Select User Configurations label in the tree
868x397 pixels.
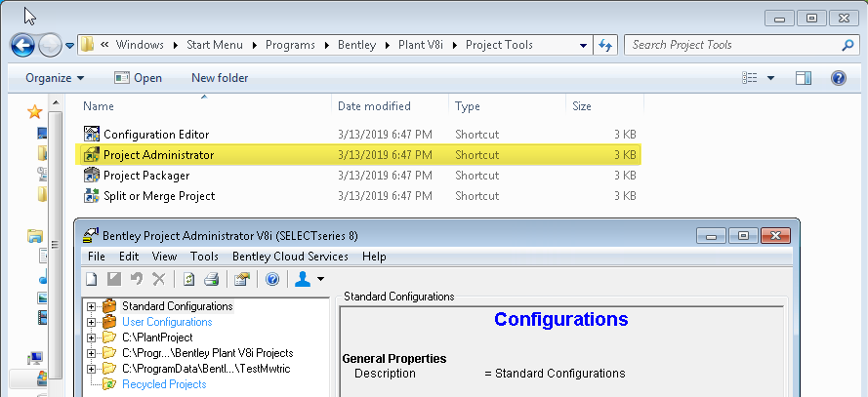167,322
